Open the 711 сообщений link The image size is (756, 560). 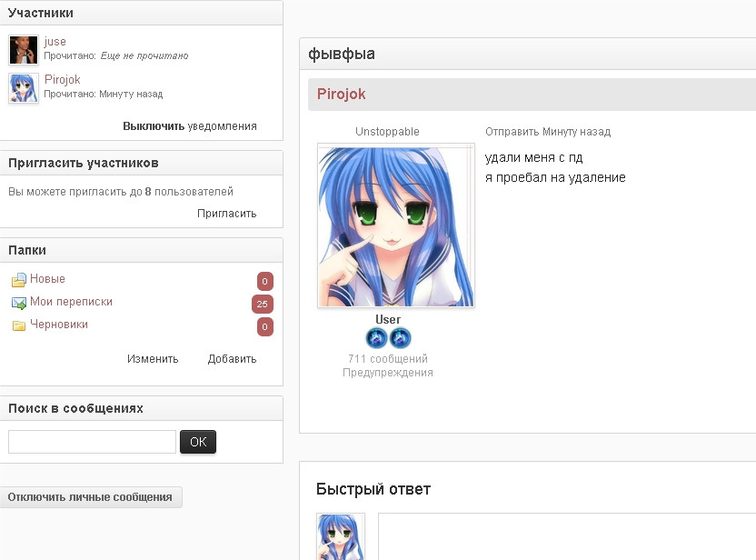tap(388, 359)
